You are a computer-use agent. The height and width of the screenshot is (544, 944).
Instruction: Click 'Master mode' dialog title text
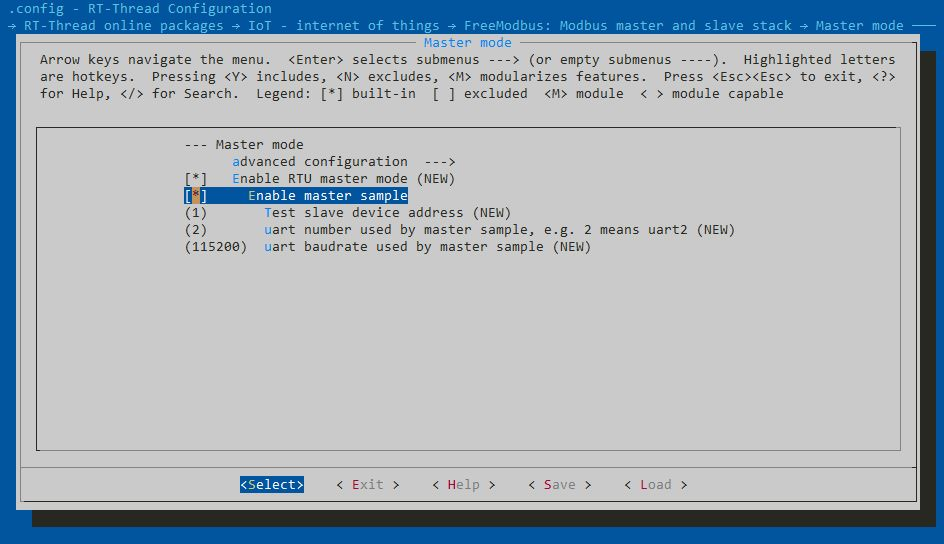click(x=468, y=43)
